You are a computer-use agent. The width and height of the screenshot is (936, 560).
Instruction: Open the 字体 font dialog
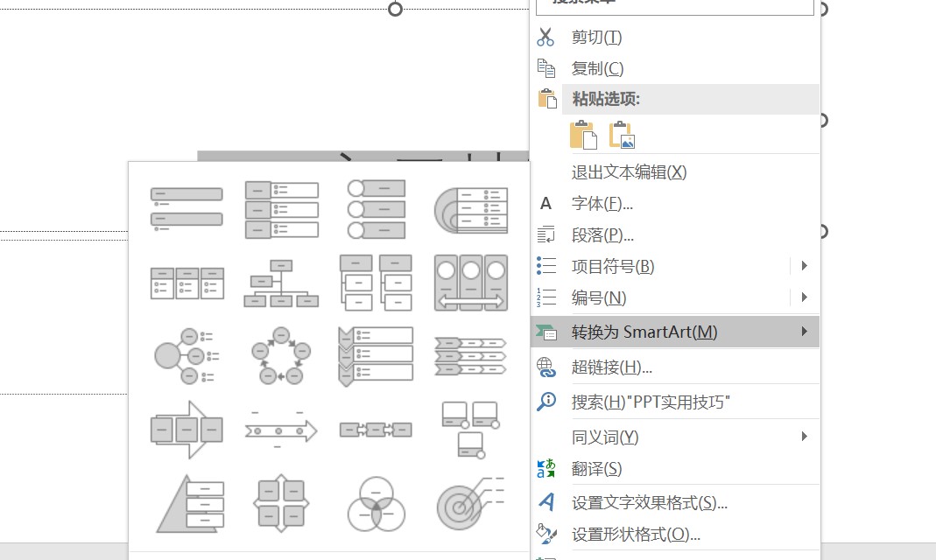click(602, 204)
